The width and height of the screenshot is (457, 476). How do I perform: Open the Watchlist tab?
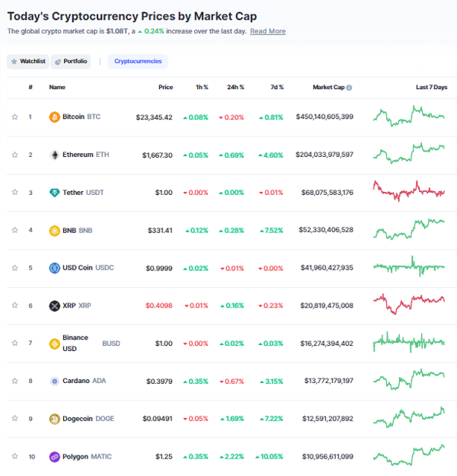28,62
